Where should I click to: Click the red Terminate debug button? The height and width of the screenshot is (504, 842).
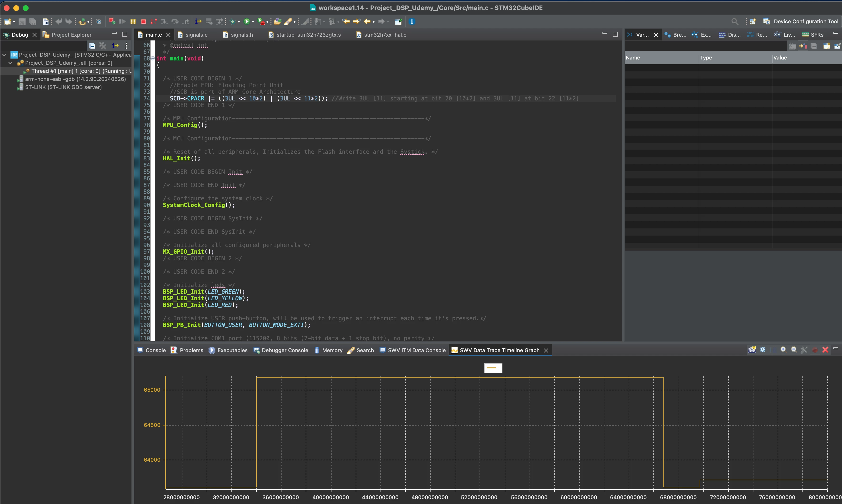click(x=143, y=21)
